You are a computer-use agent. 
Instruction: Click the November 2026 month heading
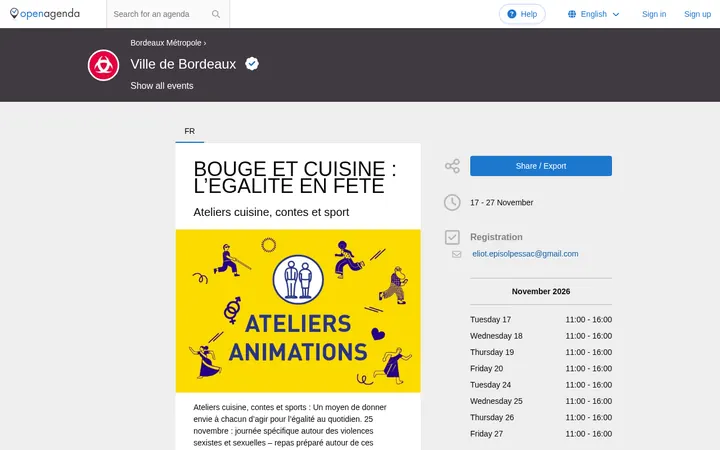541,292
